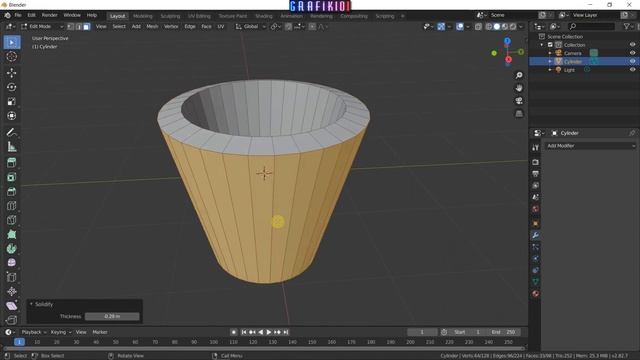
Task: Open the outliner filter dropdown
Action: (x=629, y=27)
